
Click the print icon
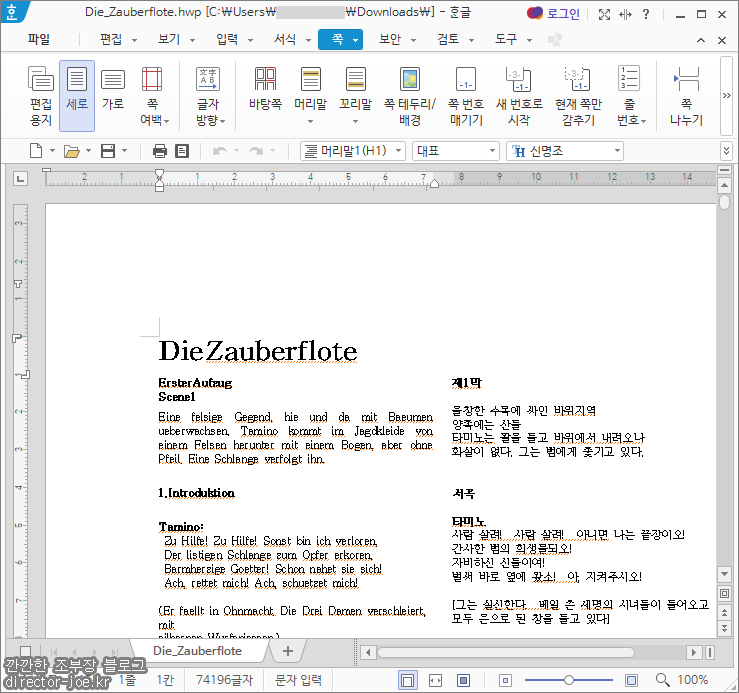160,151
